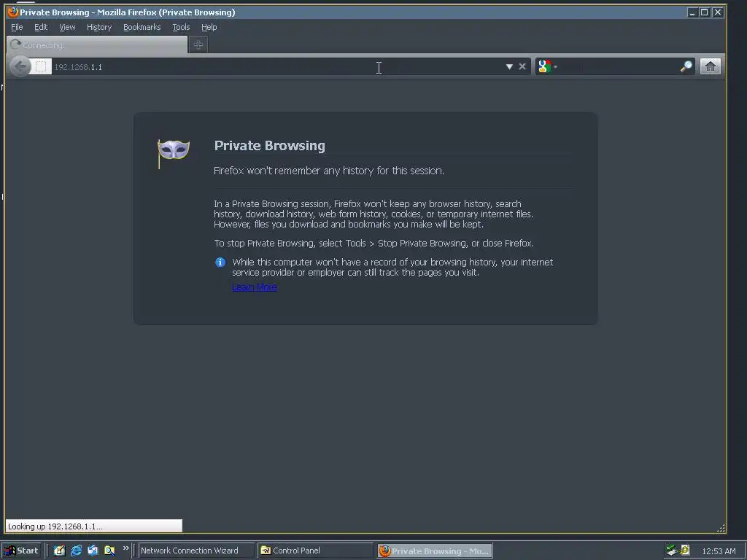Image resolution: width=747 pixels, height=560 pixels.
Task: Click the Firefox icon in title bar
Action: tap(13, 12)
